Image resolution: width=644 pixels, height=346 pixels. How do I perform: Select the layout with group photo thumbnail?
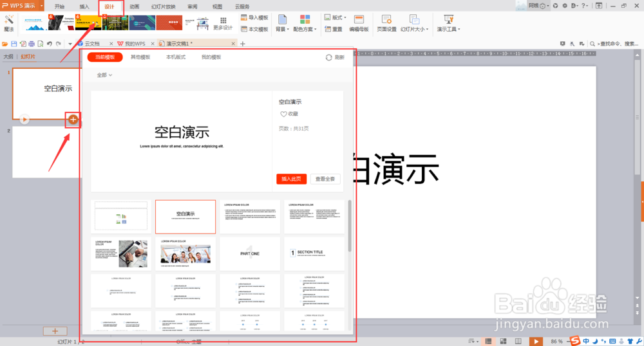pos(185,253)
